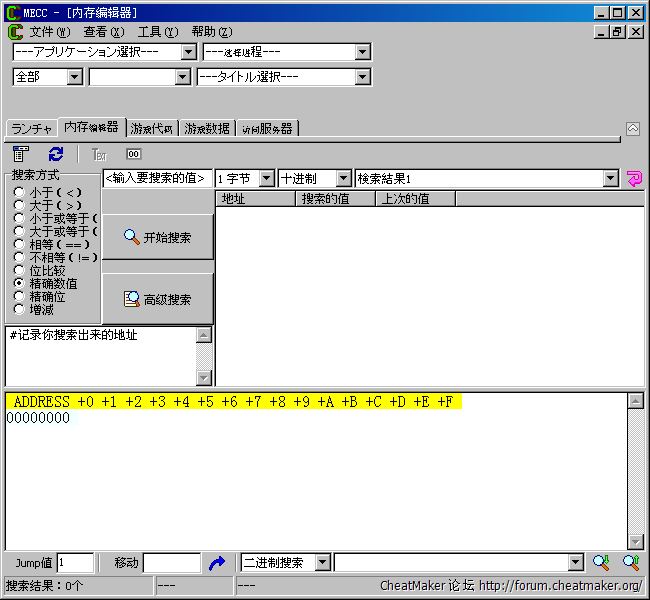Click the last magnifier icon at bottom right

pos(631,563)
